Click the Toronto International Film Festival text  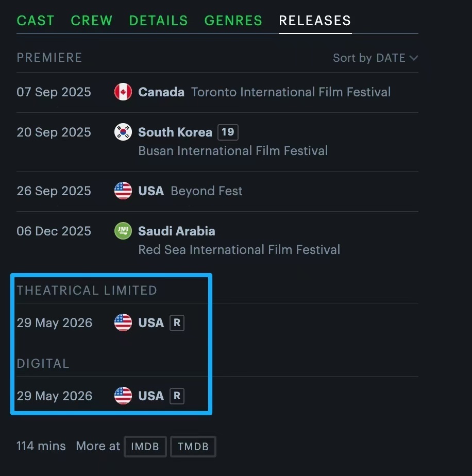[291, 92]
